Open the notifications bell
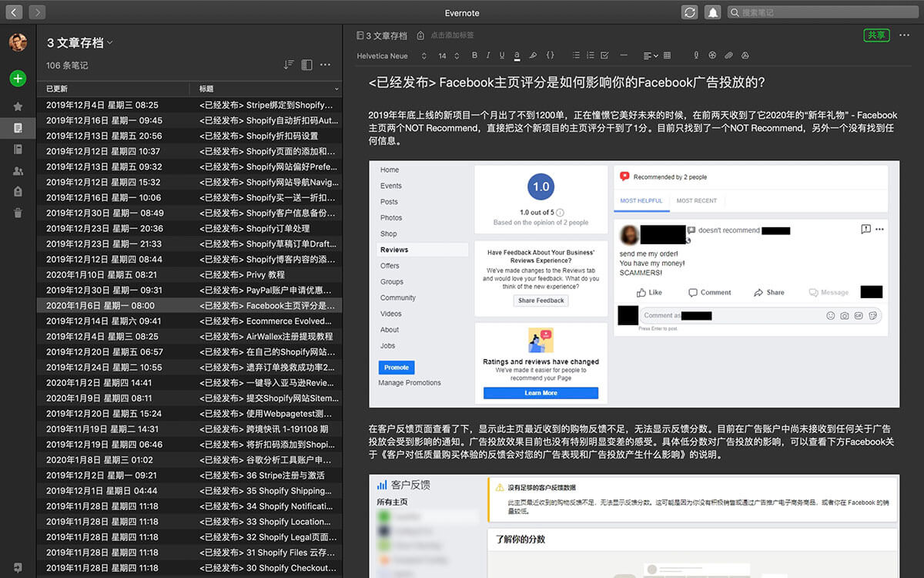This screenshot has width=924, height=578. [x=713, y=12]
